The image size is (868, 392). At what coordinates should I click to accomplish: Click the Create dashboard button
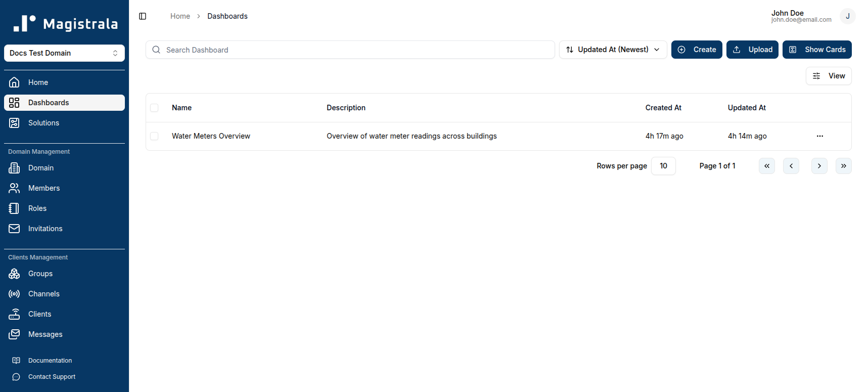click(x=697, y=50)
